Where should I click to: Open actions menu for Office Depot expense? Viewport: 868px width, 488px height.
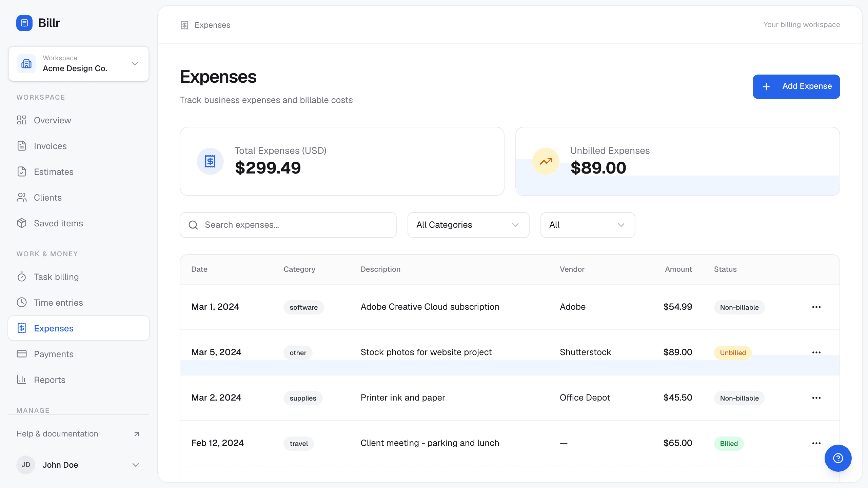816,398
